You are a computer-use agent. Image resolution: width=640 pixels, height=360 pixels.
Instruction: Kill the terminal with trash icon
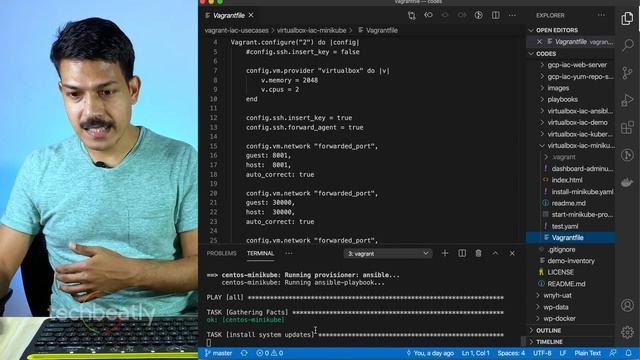pos(478,253)
